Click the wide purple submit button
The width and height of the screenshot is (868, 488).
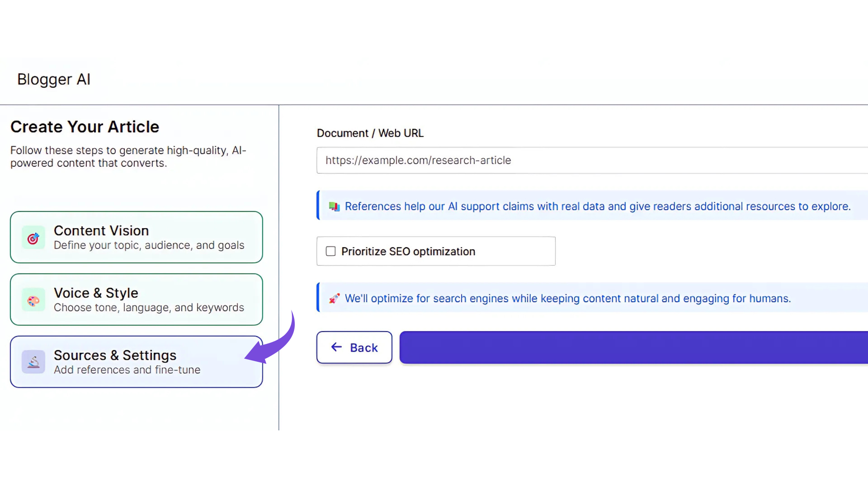point(634,347)
